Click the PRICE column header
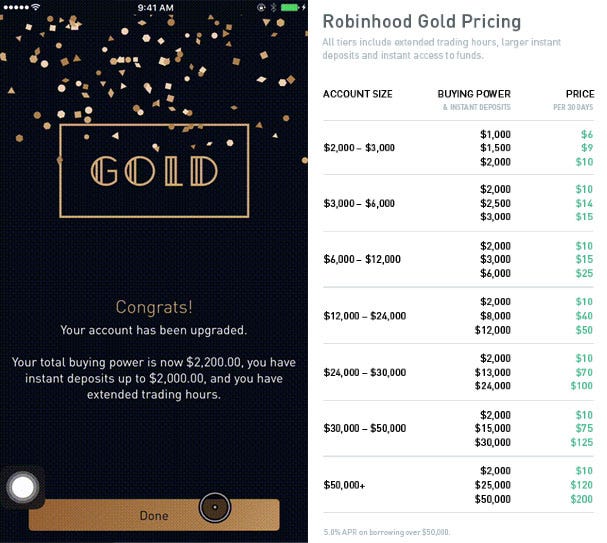 pos(580,94)
